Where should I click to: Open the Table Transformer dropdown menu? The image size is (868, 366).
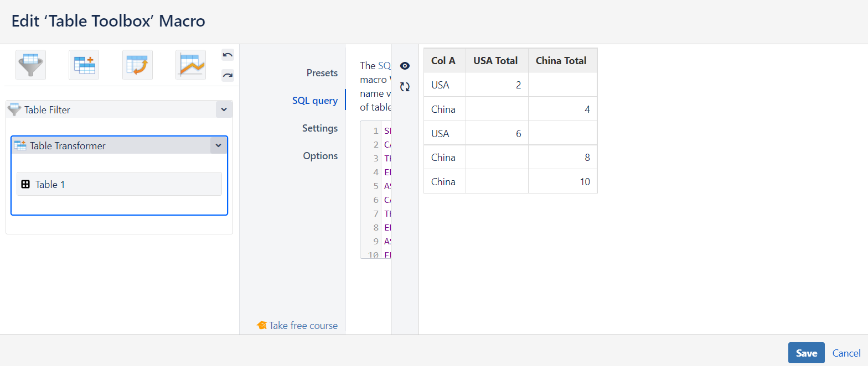tap(218, 145)
